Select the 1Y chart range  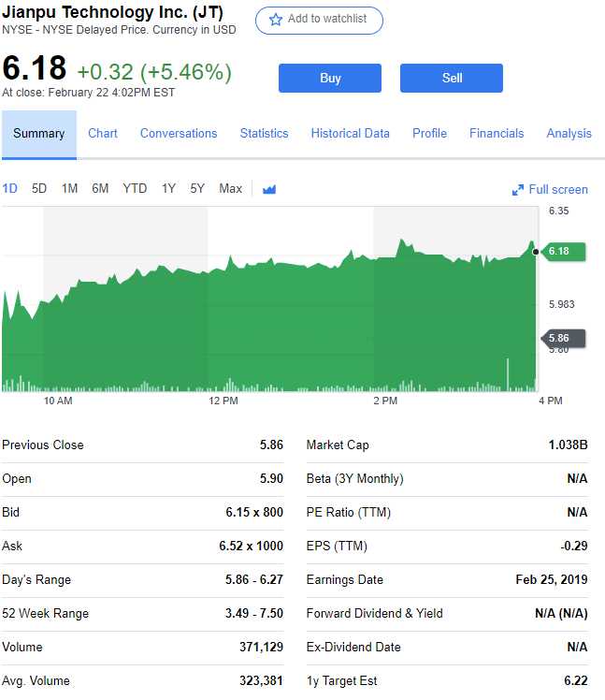coord(168,188)
